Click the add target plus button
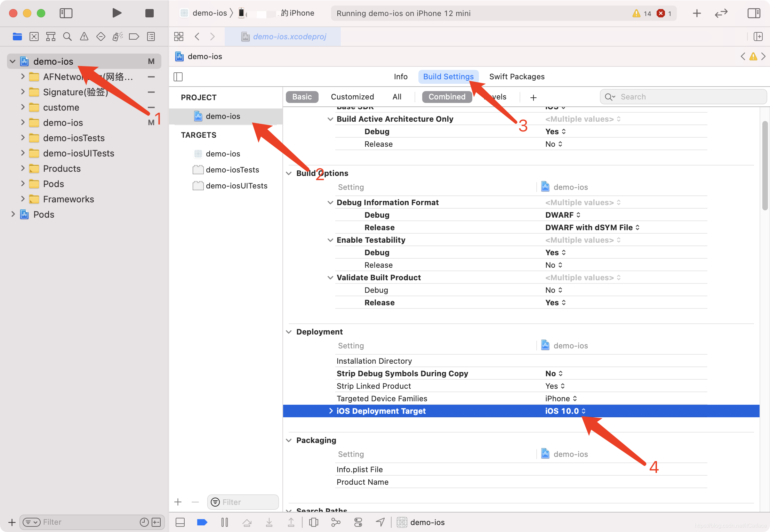770x532 pixels. (178, 502)
